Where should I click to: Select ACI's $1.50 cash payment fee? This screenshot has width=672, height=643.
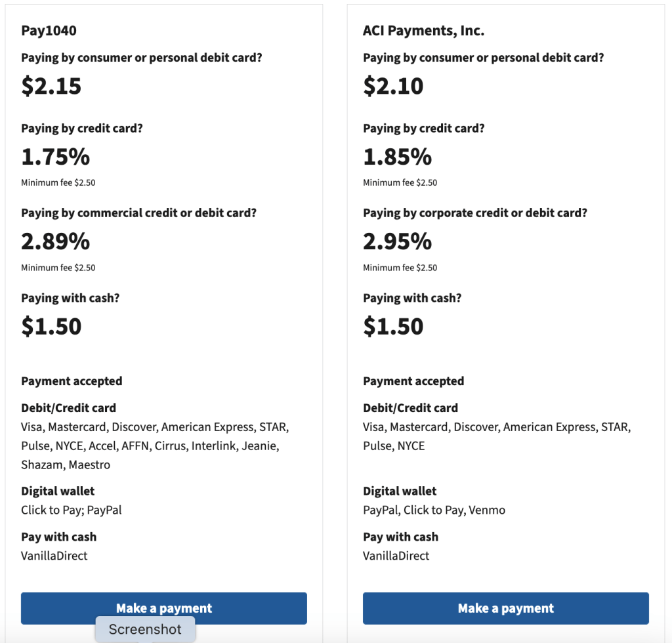pyautogui.click(x=393, y=326)
